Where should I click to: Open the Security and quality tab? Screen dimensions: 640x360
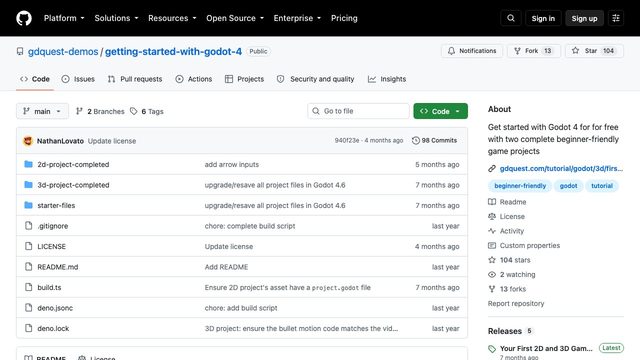tap(316, 79)
